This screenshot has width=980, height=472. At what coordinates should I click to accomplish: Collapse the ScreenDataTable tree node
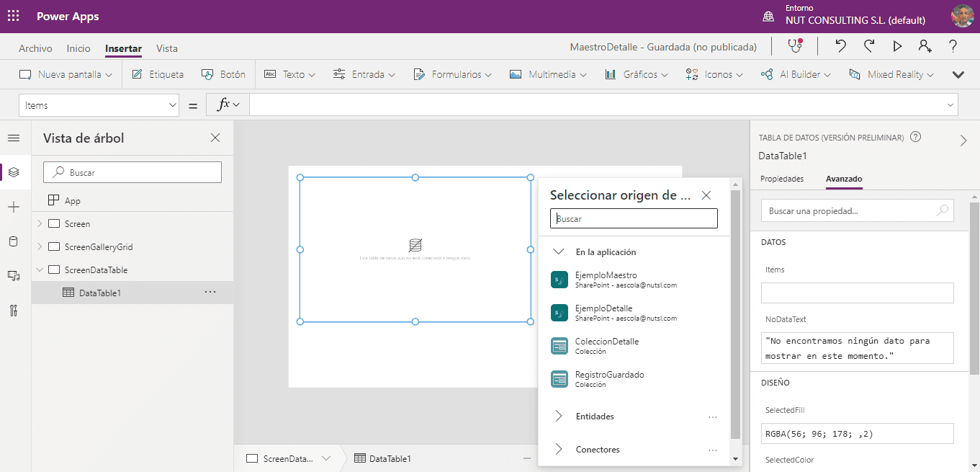pyautogui.click(x=40, y=270)
